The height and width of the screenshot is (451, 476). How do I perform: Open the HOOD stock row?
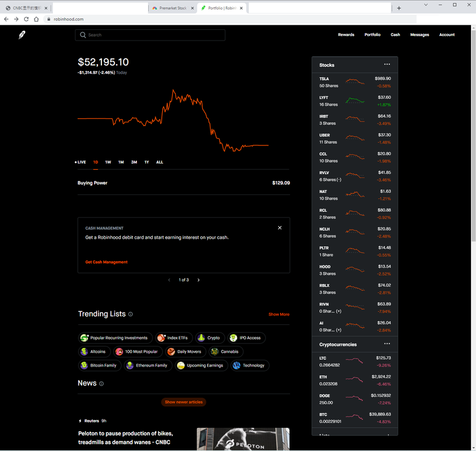(354, 270)
